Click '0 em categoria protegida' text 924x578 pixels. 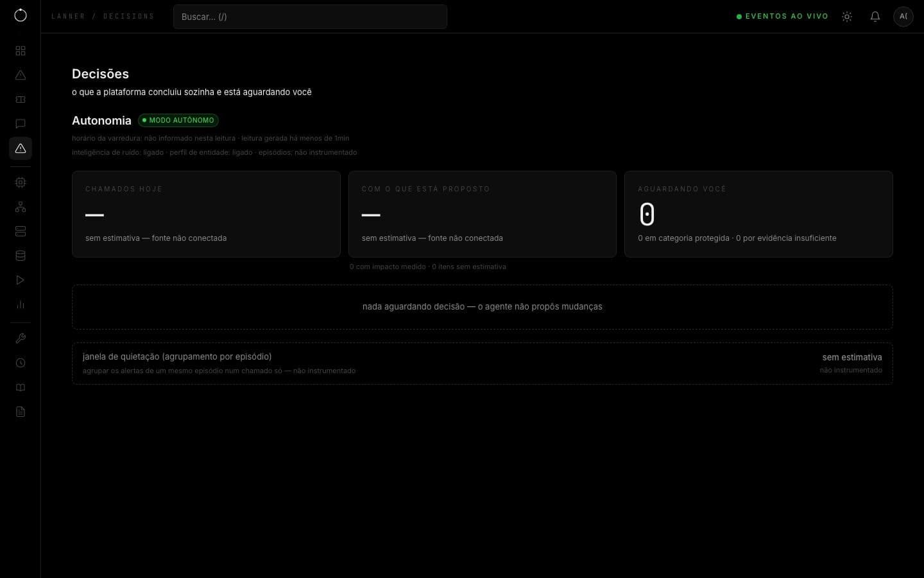[x=683, y=238]
